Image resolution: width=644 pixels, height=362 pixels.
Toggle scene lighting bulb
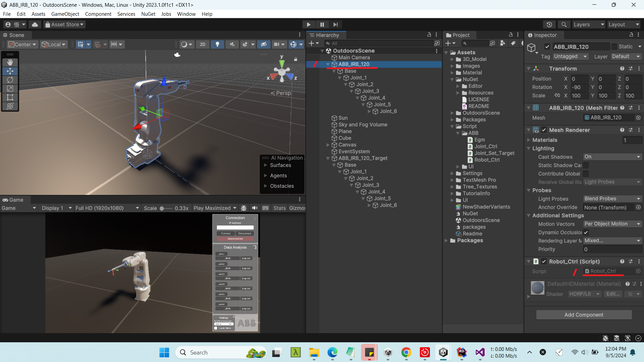point(217,44)
